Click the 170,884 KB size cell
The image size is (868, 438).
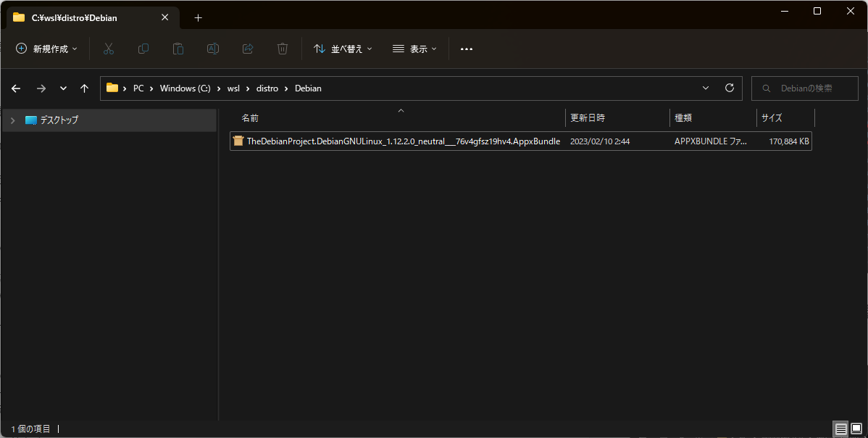(x=789, y=141)
